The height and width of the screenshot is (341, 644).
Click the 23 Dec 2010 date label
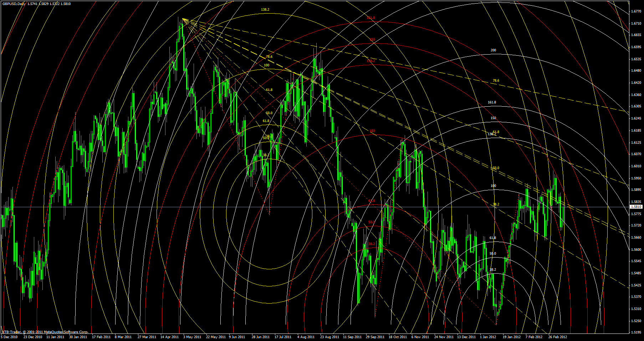point(33,337)
